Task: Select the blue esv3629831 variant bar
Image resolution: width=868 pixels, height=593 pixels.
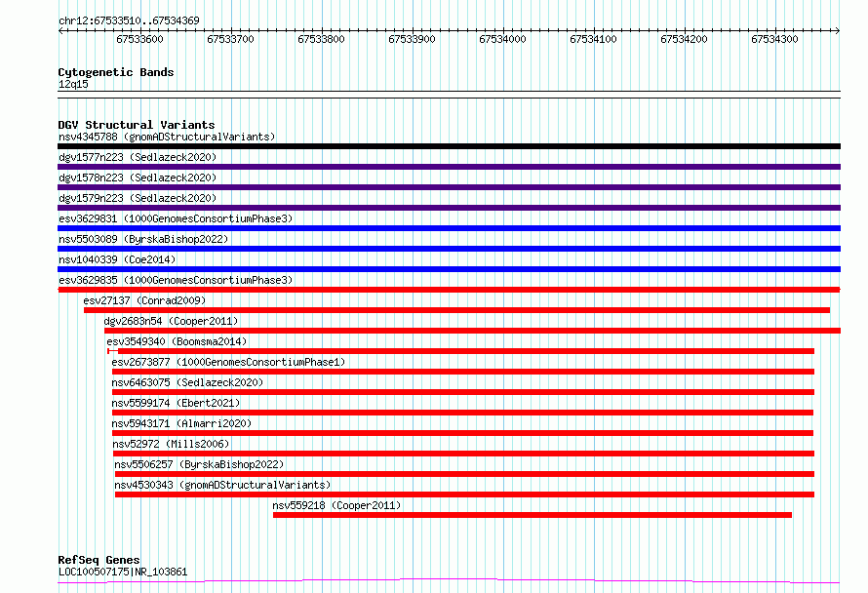Action: pyautogui.click(x=449, y=228)
